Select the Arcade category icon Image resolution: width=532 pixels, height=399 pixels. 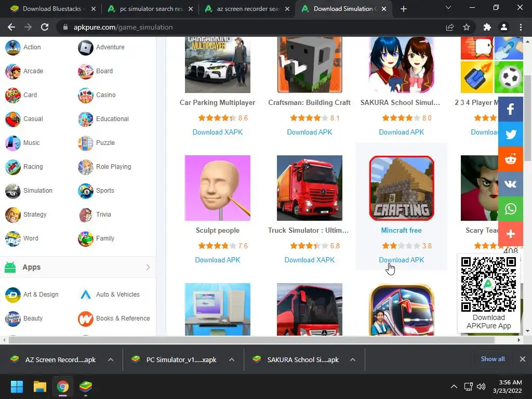click(x=13, y=71)
